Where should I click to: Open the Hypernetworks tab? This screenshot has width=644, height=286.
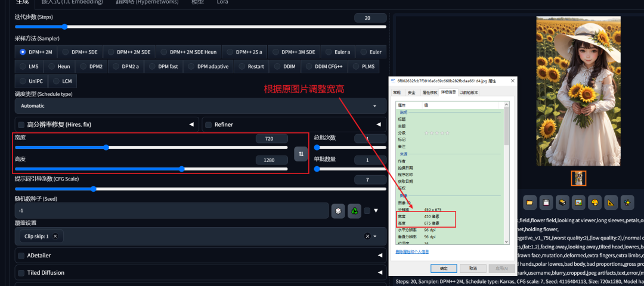pos(147,2)
